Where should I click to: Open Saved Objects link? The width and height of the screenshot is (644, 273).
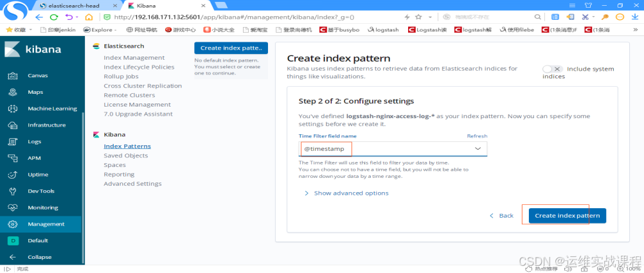(x=126, y=155)
